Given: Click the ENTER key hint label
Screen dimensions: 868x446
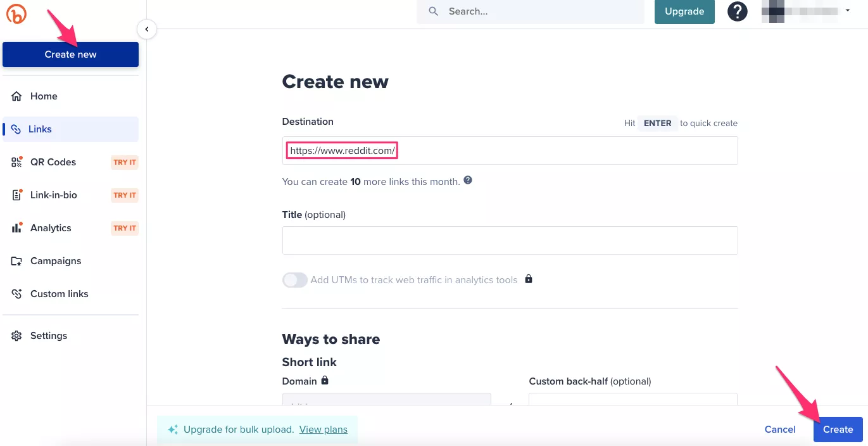Looking at the screenshot, I should [658, 124].
